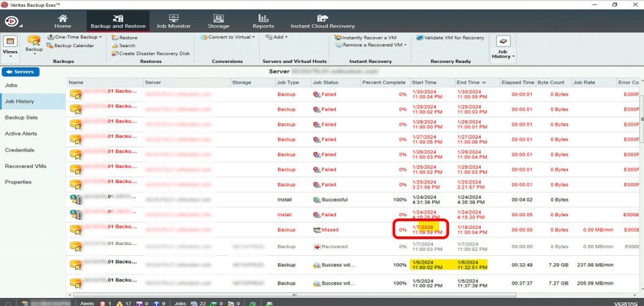The height and width of the screenshot is (306, 644).
Task: Select Backup Sets in the left pane
Action: 21,117
